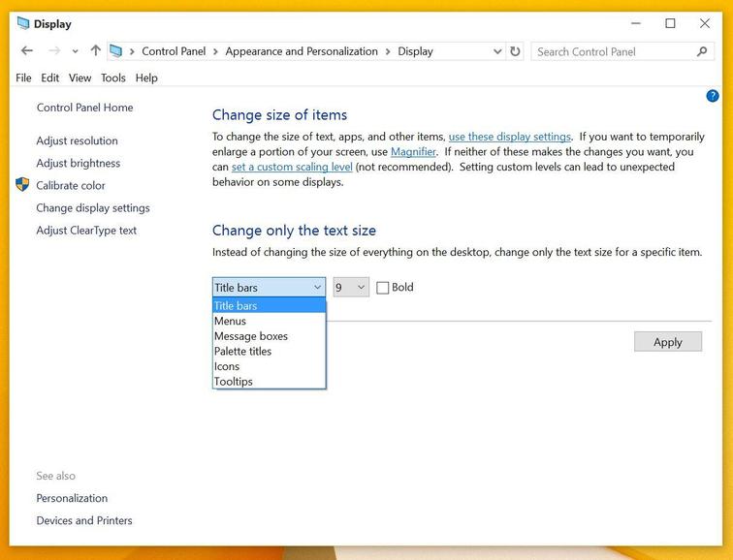Open the blue help question mark
Image resolution: width=733 pixels, height=560 pixels.
713,96
